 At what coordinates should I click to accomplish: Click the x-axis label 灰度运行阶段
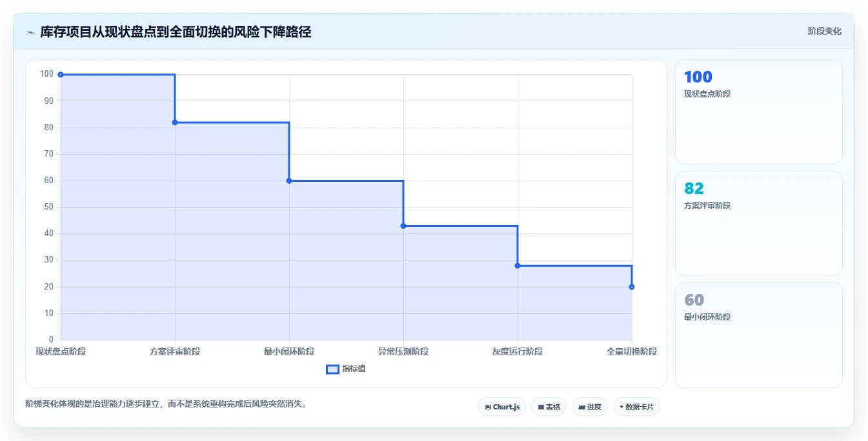pos(518,351)
